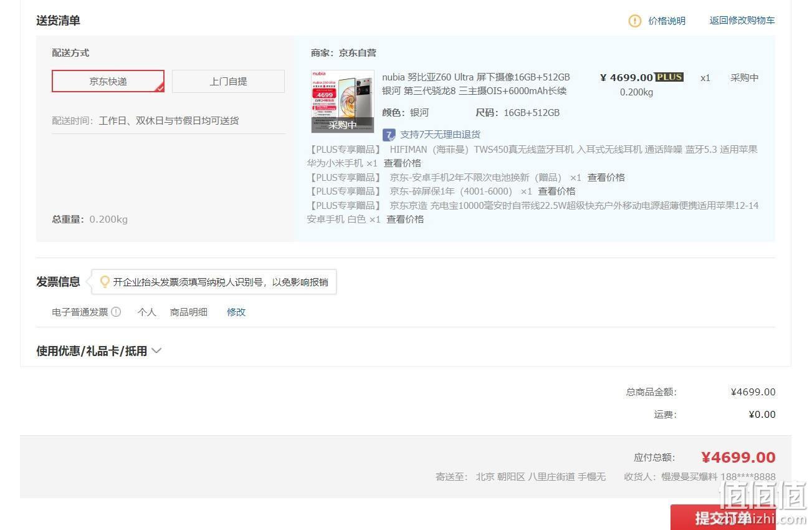Screen dimensions: 812x530
Task: Click the HIFIMAN TWS450 gift description
Action: (532, 157)
